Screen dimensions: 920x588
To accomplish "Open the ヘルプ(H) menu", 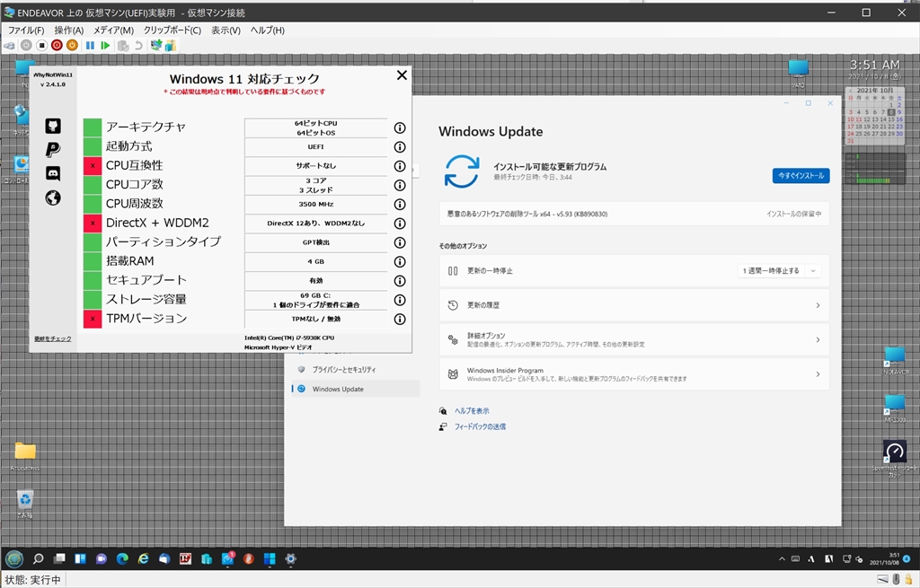I will (x=267, y=30).
